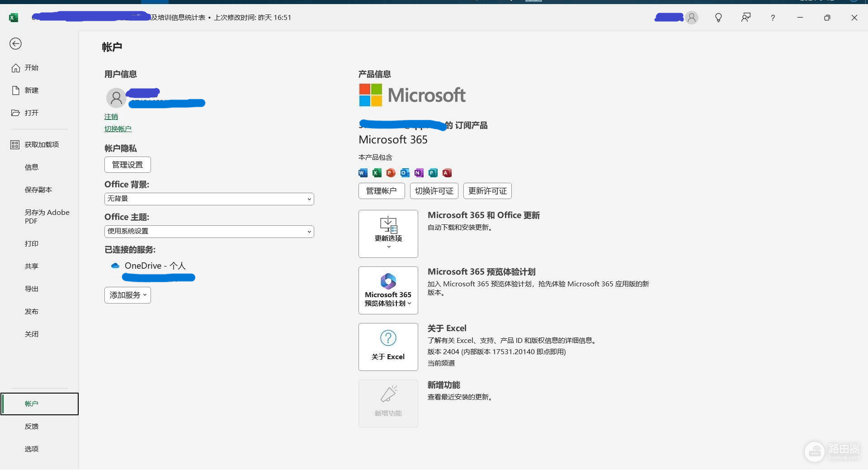The image size is (868, 470).
Task: Click the back arrow to return to the workbook
Action: [x=15, y=44]
